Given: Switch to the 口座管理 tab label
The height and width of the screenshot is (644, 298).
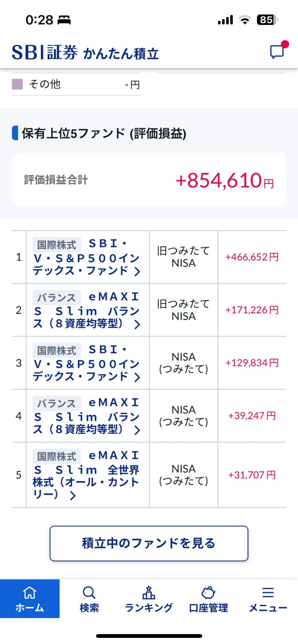Looking at the screenshot, I should (x=208, y=608).
